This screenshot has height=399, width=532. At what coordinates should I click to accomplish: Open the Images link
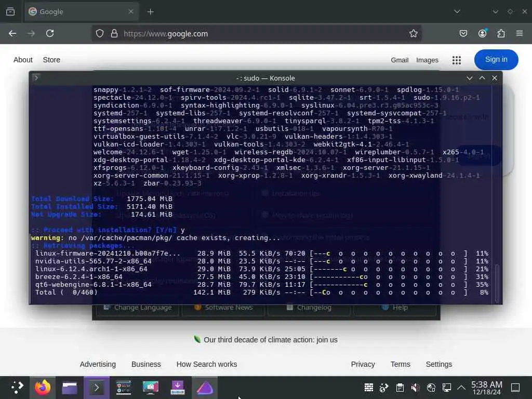[x=427, y=60]
